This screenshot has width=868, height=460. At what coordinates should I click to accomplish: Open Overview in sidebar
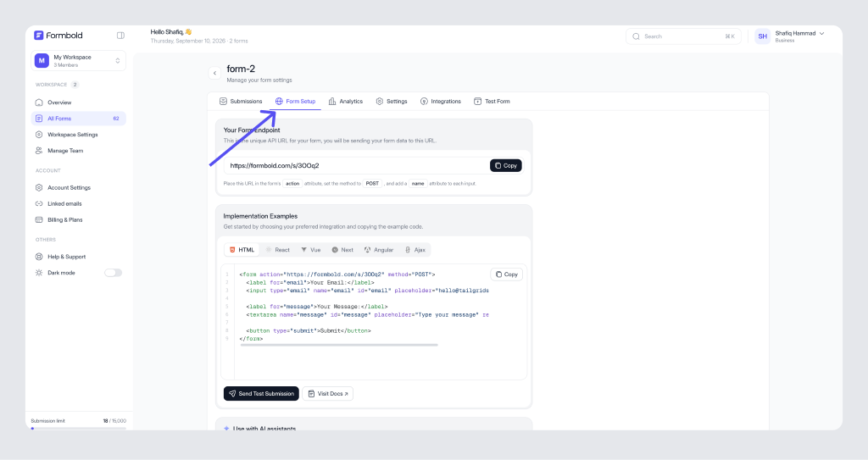coord(79,103)
